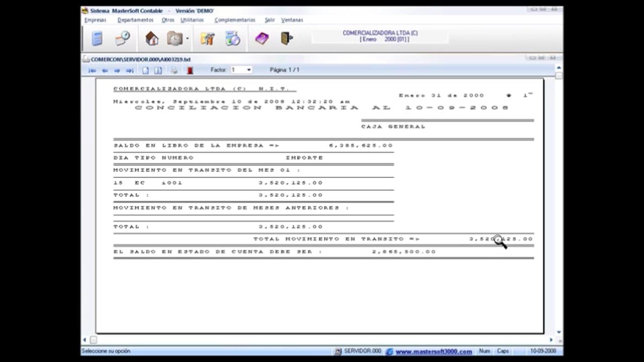Click the exit door icon in toolbar
Image resolution: width=644 pixels, height=362 pixels.
[286, 39]
